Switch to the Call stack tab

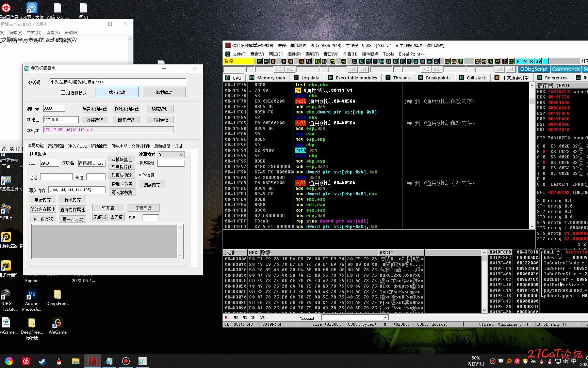pyautogui.click(x=473, y=78)
